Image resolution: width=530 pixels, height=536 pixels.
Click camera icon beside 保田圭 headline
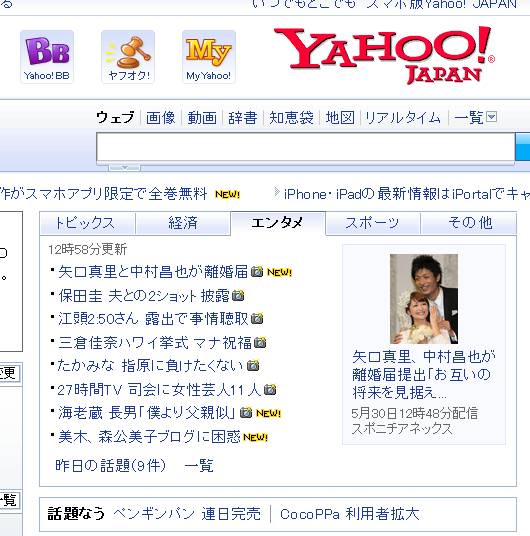point(238,295)
